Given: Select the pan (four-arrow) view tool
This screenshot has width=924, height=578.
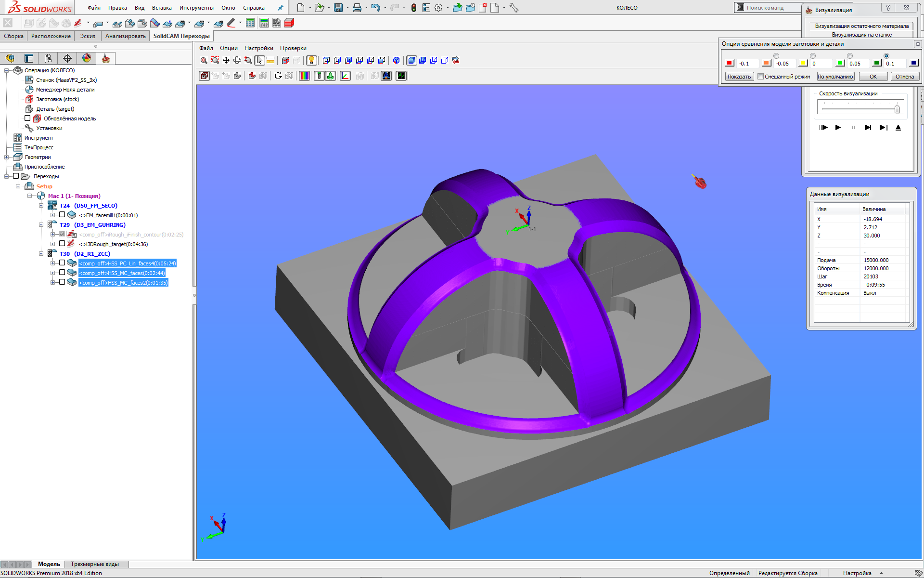Looking at the screenshot, I should coord(226,60).
